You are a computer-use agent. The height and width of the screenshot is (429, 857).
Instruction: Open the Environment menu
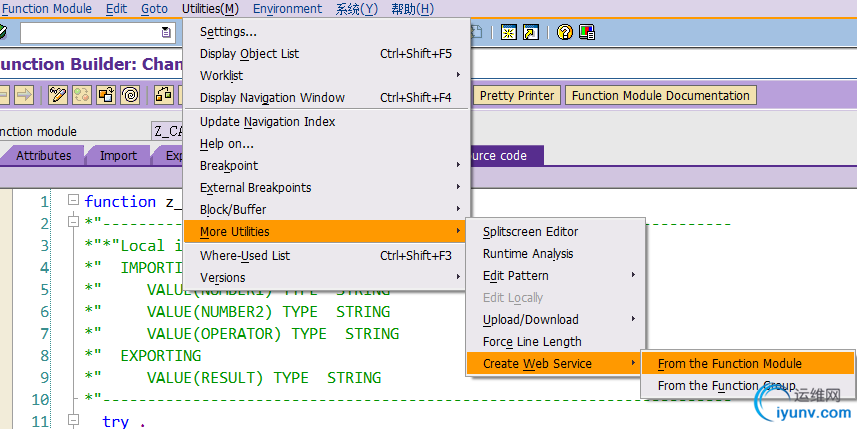(x=287, y=9)
